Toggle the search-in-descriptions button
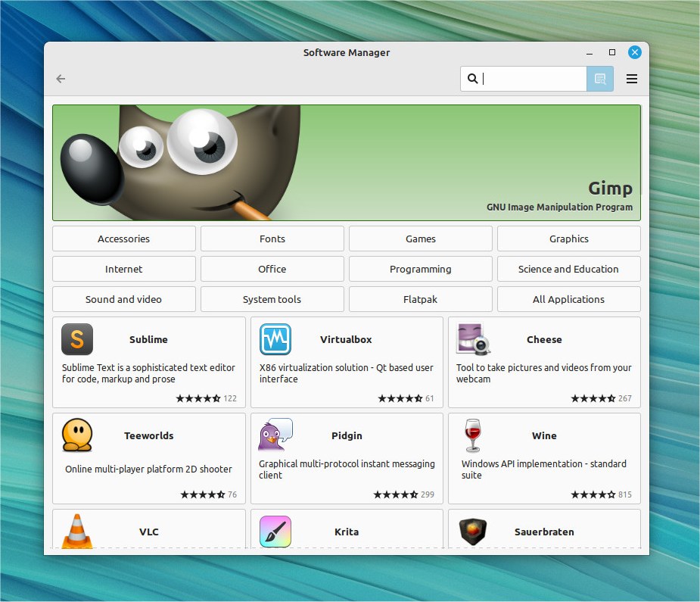This screenshot has height=602, width=700. click(600, 79)
